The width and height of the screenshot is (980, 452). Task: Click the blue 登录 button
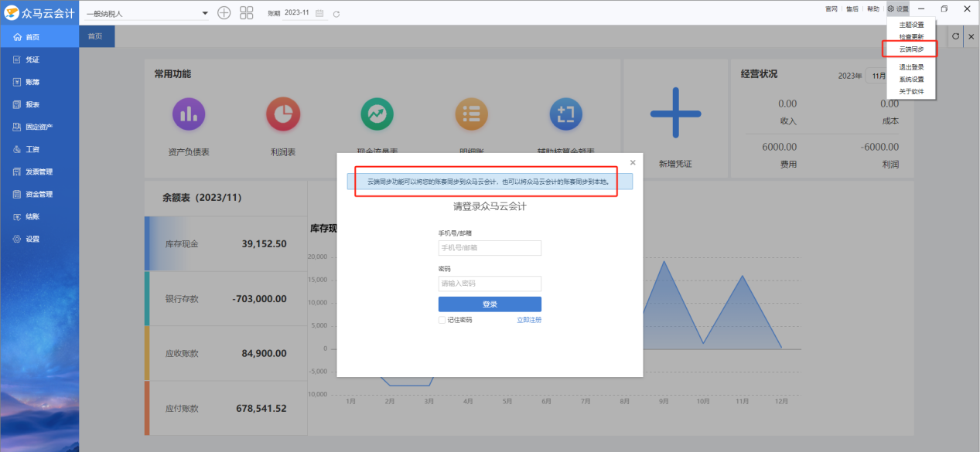pyautogui.click(x=490, y=304)
